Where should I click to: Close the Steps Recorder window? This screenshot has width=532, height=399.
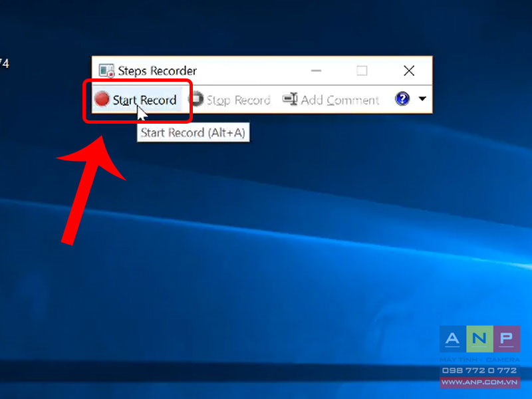click(409, 70)
